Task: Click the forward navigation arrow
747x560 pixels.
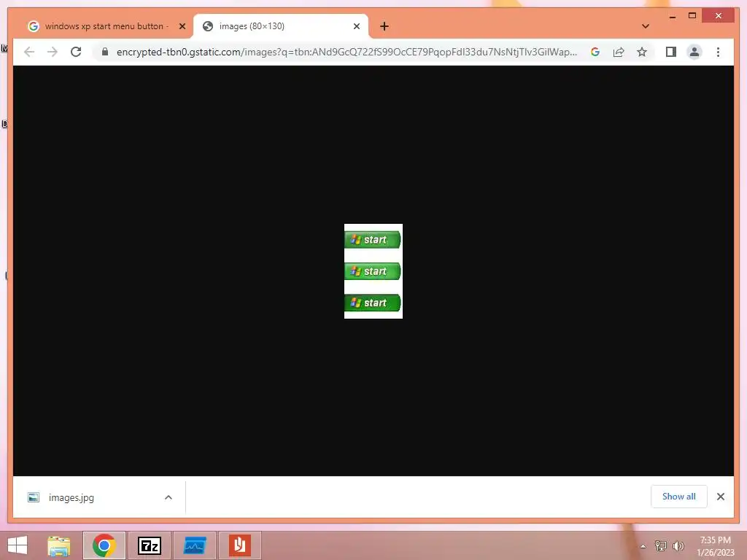Action: 53,52
